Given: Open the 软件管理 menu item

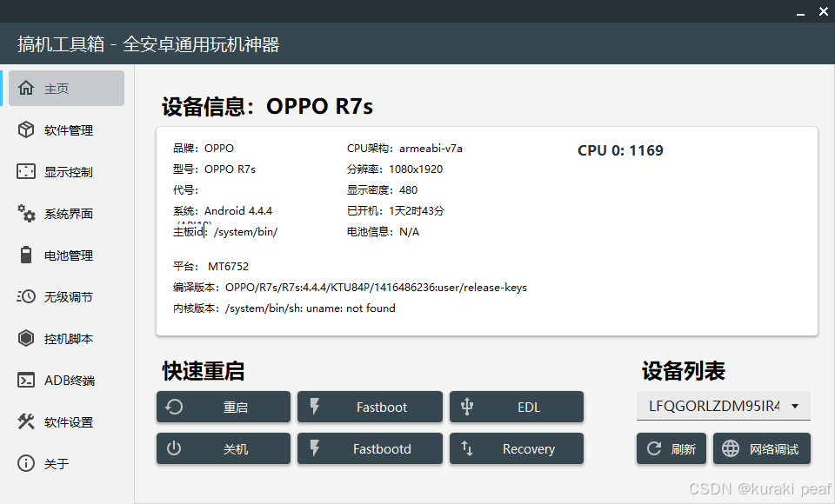Looking at the screenshot, I should [x=67, y=129].
